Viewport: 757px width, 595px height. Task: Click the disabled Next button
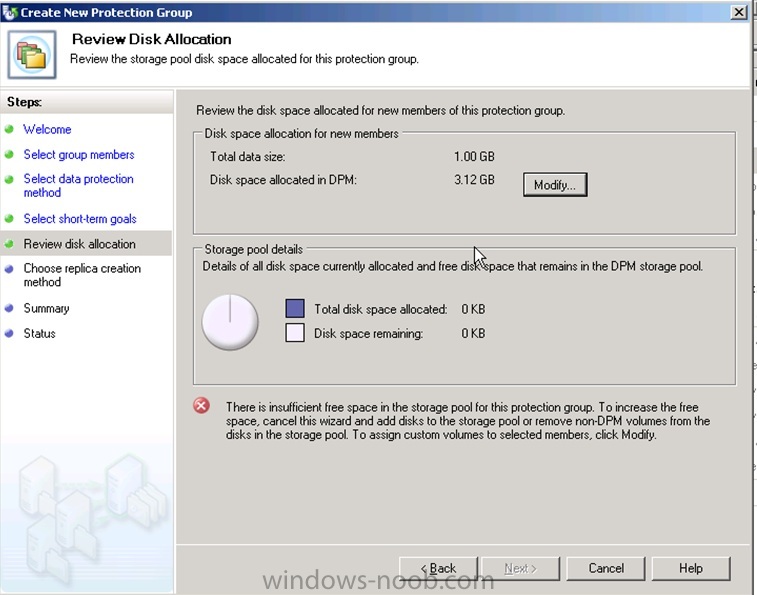click(520, 568)
